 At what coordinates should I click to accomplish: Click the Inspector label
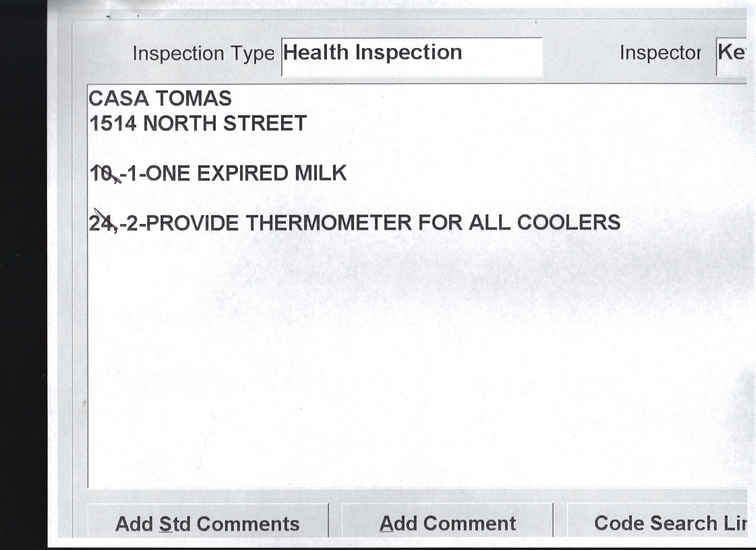pyautogui.click(x=660, y=53)
